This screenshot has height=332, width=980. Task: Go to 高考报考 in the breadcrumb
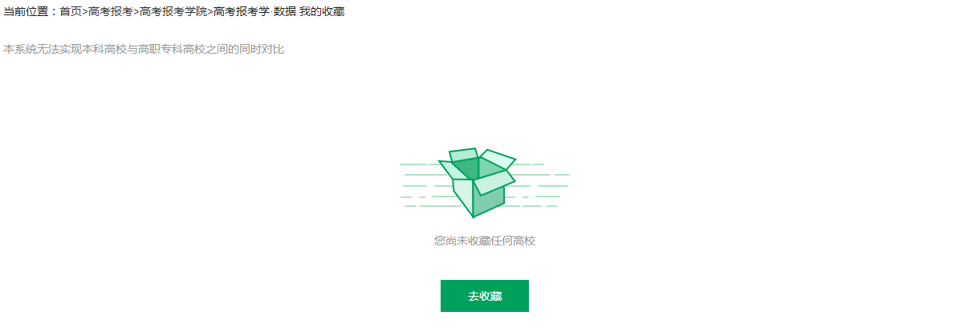[x=111, y=12]
